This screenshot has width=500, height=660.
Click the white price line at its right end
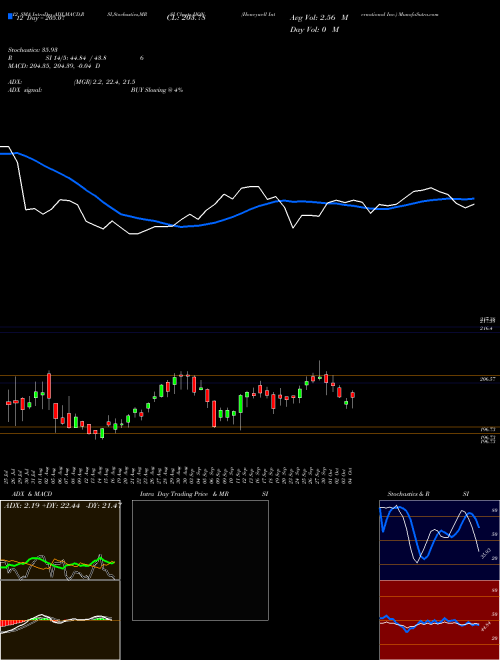[x=473, y=205]
